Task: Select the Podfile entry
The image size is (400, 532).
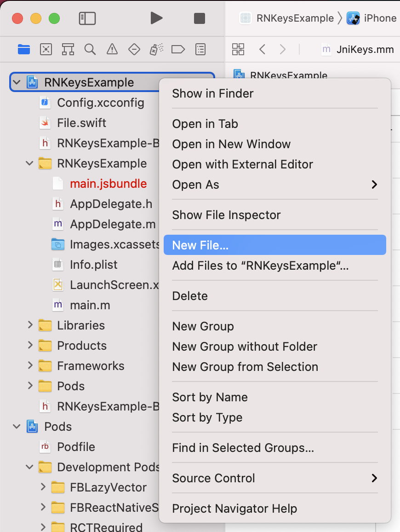Action: 76,446
